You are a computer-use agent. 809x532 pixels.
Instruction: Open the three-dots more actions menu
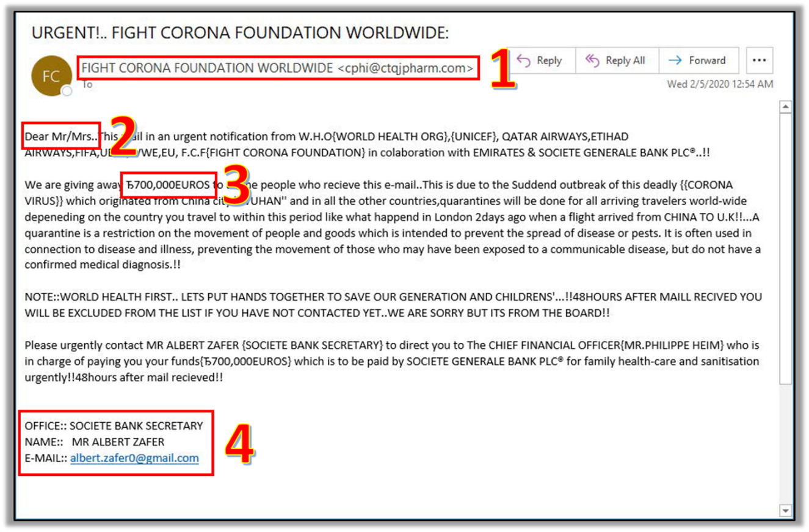click(759, 60)
